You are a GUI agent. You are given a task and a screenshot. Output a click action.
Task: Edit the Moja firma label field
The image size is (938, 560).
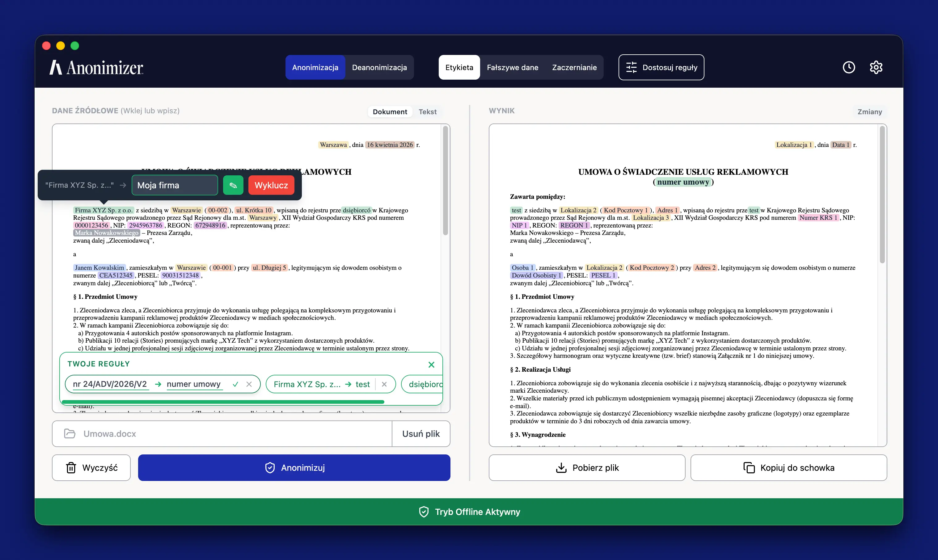click(x=175, y=185)
